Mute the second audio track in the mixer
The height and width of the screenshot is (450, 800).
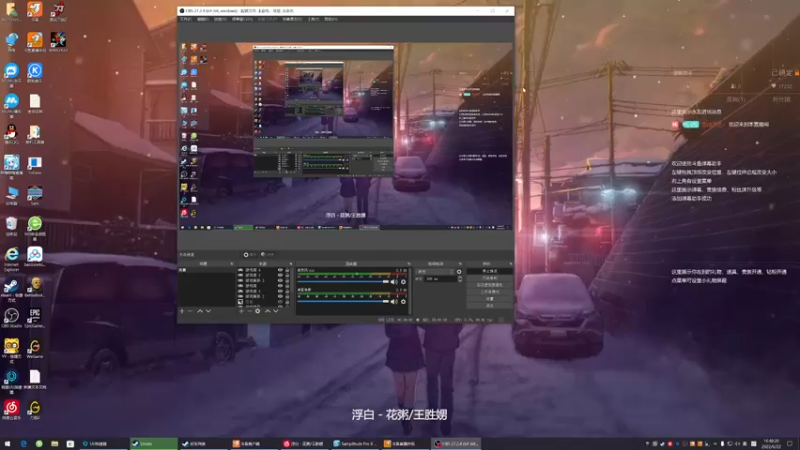pos(393,302)
